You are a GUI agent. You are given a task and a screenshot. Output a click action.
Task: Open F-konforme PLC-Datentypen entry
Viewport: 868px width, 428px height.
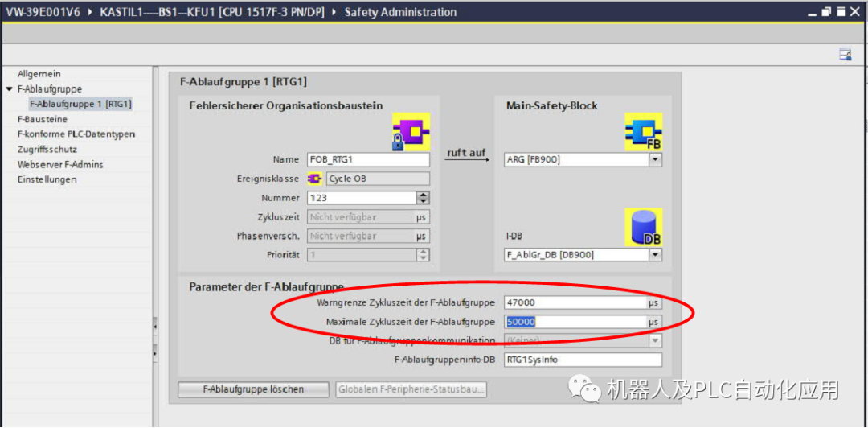coord(76,134)
